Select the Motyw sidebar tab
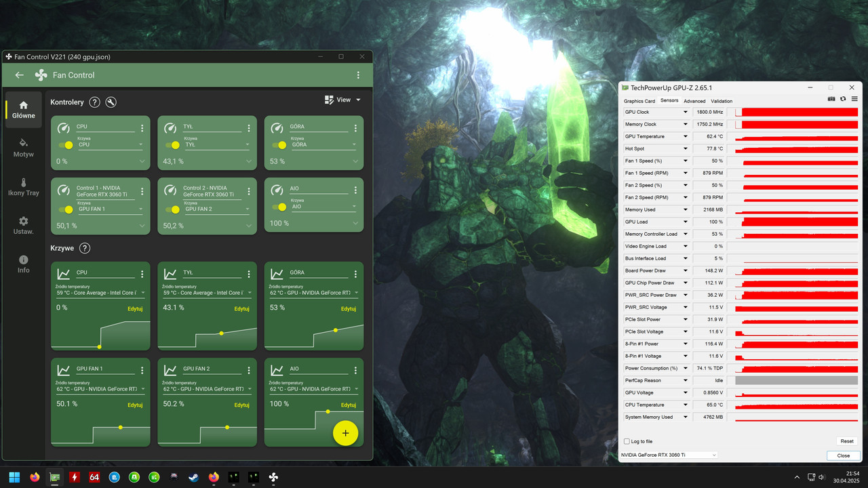This screenshot has height=488, width=868. pyautogui.click(x=24, y=147)
